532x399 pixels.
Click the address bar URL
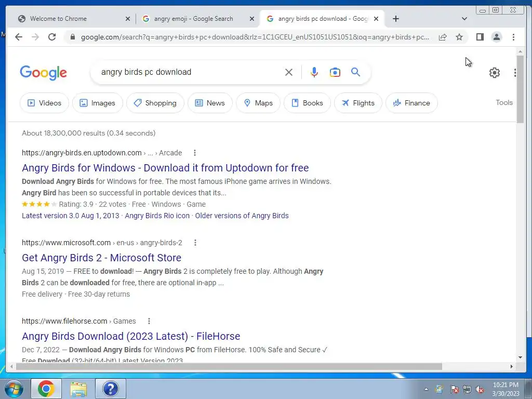(x=255, y=37)
